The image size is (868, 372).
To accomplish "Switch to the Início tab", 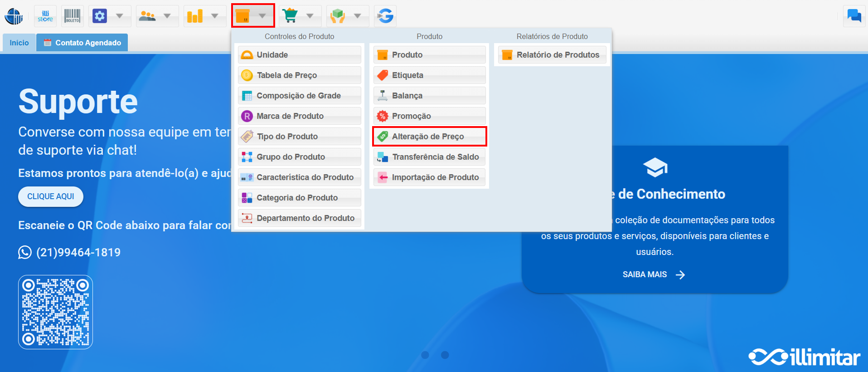I will (x=19, y=43).
